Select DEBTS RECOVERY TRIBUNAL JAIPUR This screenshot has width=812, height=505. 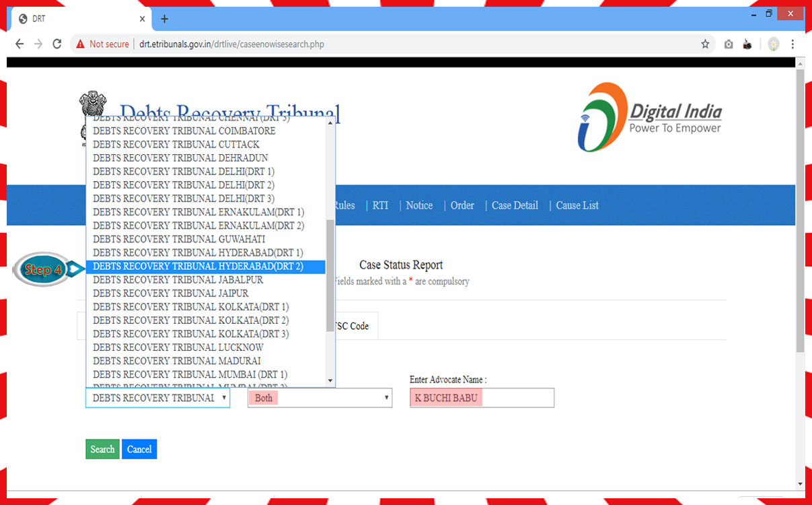point(206,293)
